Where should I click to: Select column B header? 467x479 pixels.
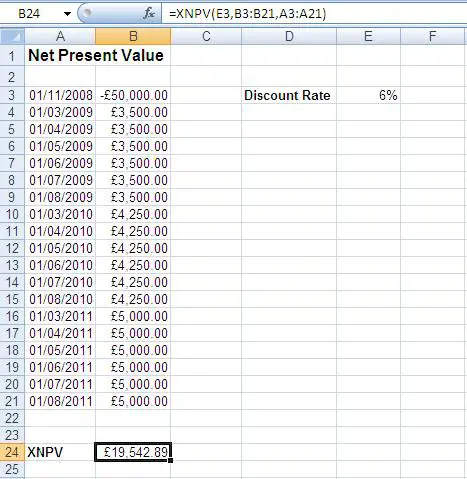(x=133, y=36)
